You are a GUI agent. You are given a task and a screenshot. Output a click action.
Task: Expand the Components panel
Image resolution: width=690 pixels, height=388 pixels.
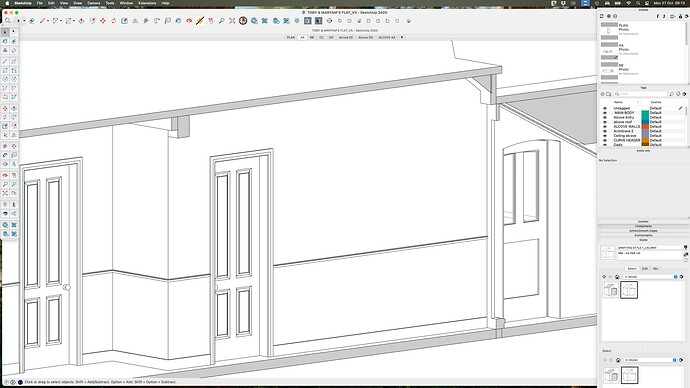643,226
